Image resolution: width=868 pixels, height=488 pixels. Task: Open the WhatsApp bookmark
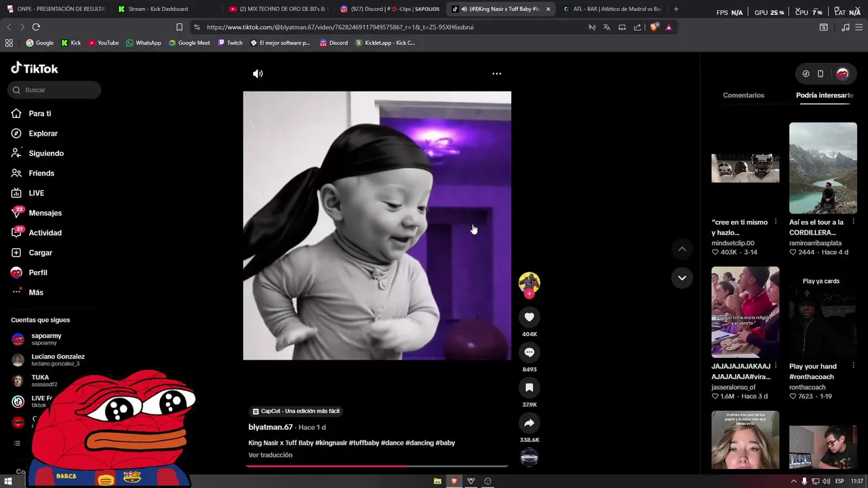click(x=143, y=43)
